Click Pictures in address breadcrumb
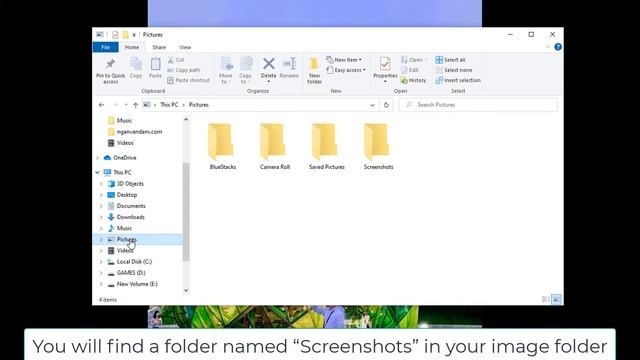 [x=198, y=105]
